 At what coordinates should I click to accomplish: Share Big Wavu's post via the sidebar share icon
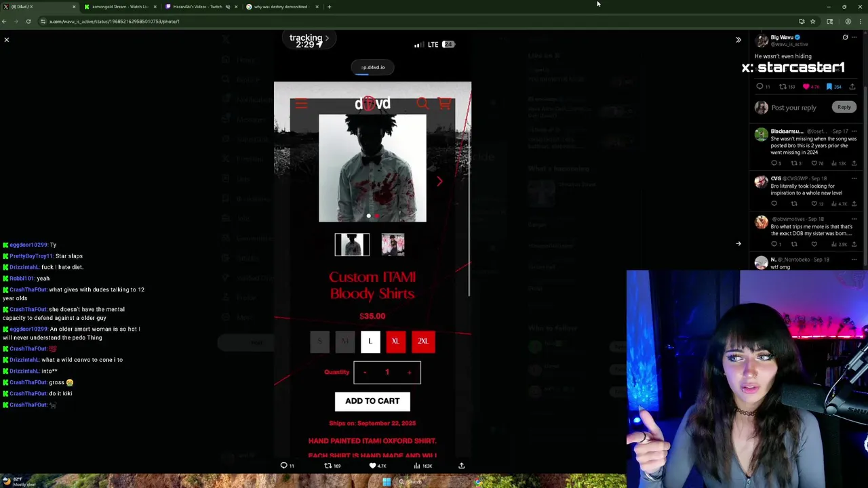[x=852, y=87]
